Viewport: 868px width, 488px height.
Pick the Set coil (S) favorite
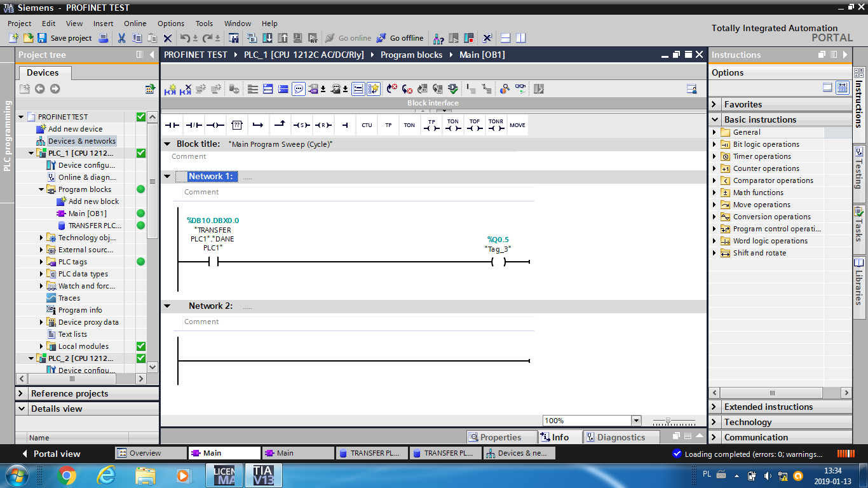coord(301,125)
